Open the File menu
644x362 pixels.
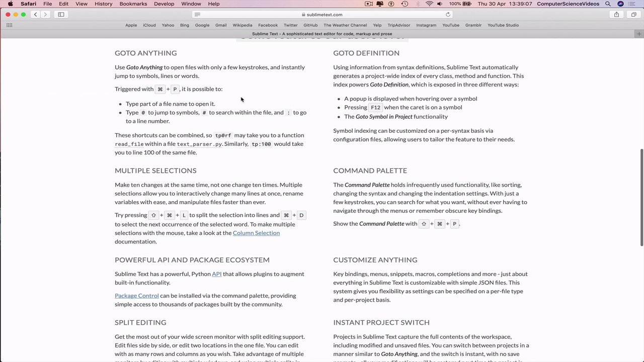tap(47, 4)
